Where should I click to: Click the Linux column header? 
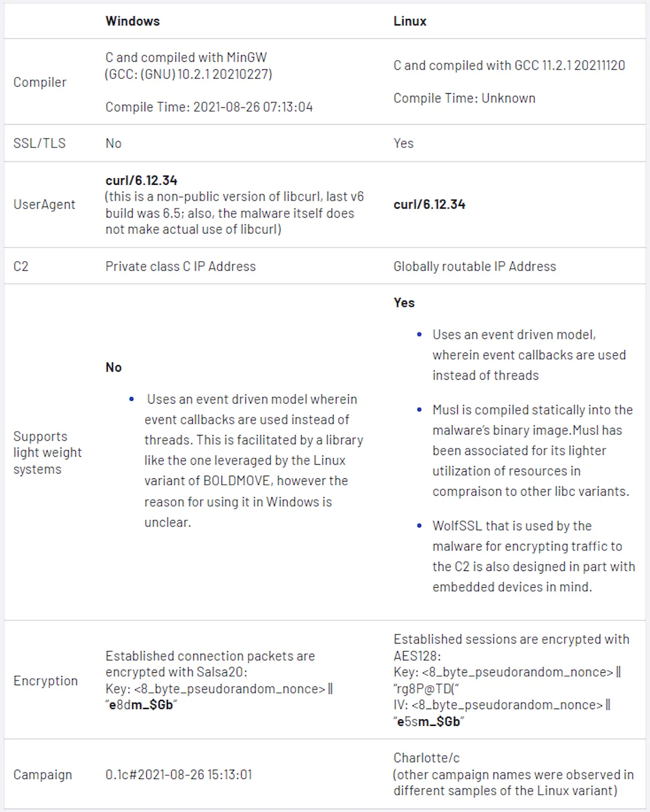(410, 21)
